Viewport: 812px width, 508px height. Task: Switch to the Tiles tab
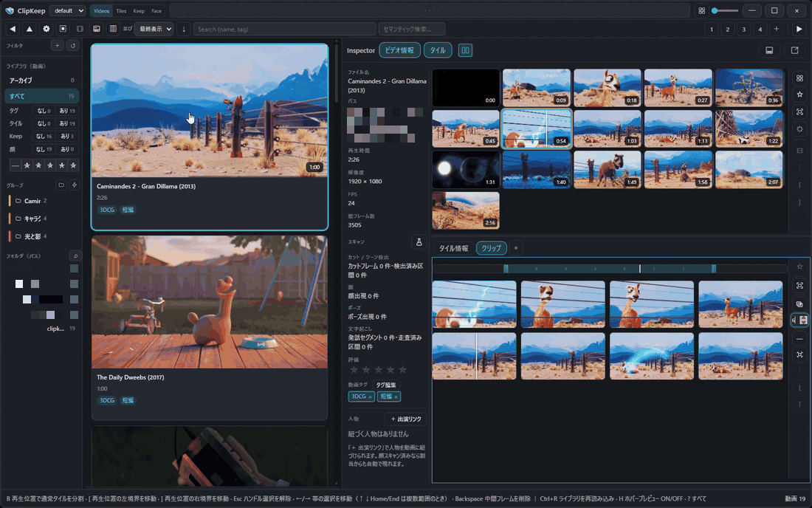(121, 10)
